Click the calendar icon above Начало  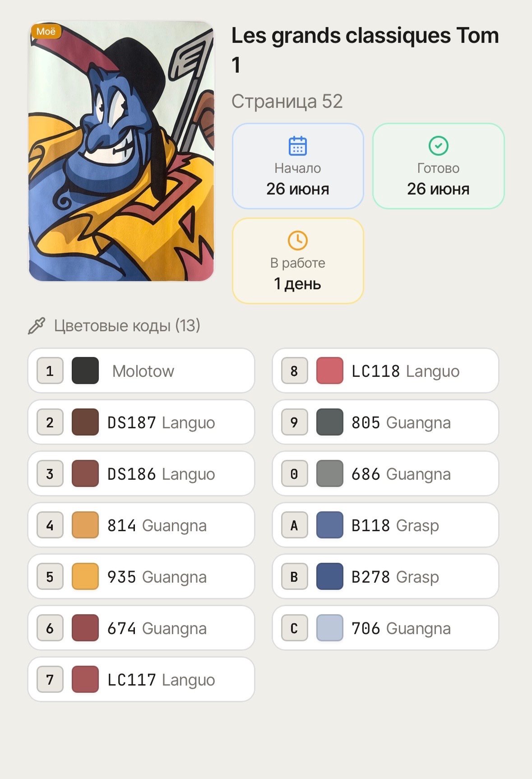(x=297, y=146)
